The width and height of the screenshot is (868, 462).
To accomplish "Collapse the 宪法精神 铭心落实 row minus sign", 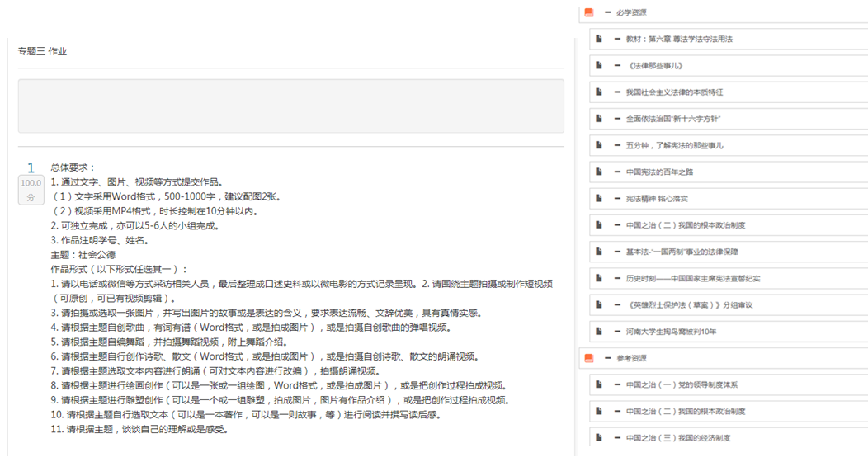I will (617, 198).
